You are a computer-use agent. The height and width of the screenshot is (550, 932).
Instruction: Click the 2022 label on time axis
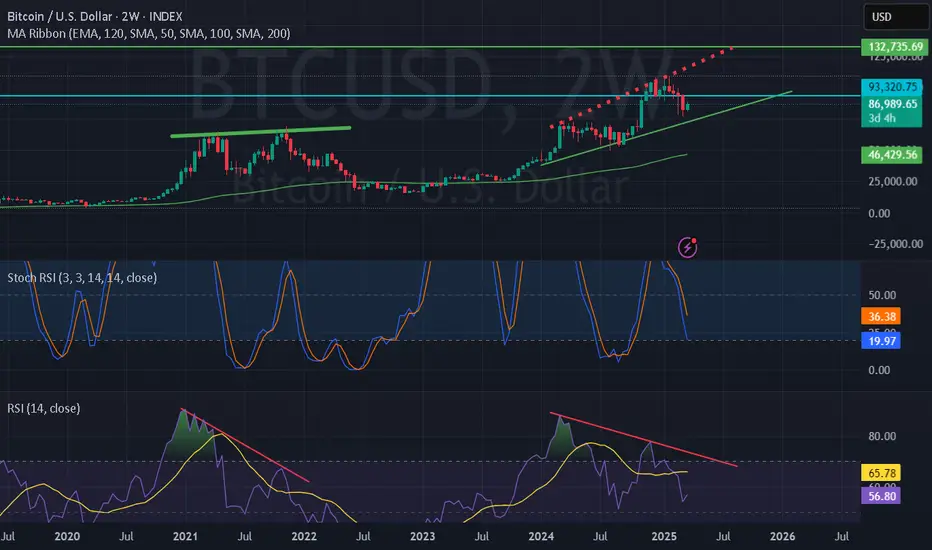tap(304, 536)
